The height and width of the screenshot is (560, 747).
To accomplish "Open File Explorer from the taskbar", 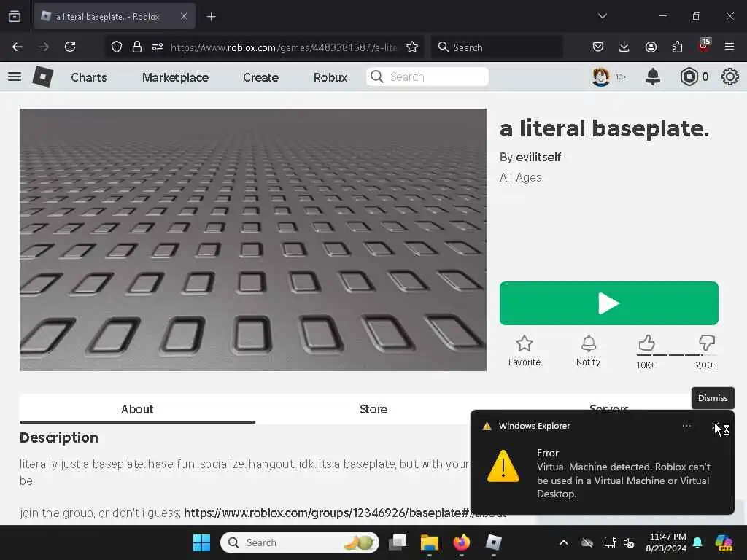I will 429,542.
